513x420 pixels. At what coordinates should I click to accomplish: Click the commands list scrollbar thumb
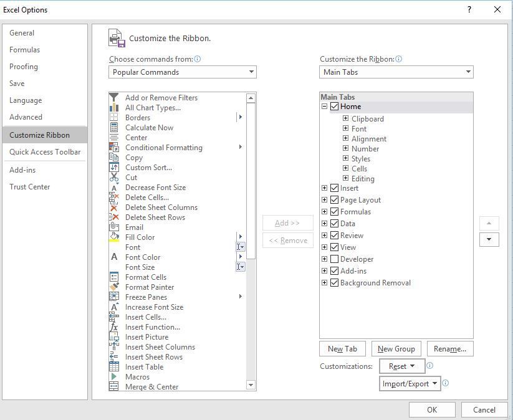(x=251, y=181)
